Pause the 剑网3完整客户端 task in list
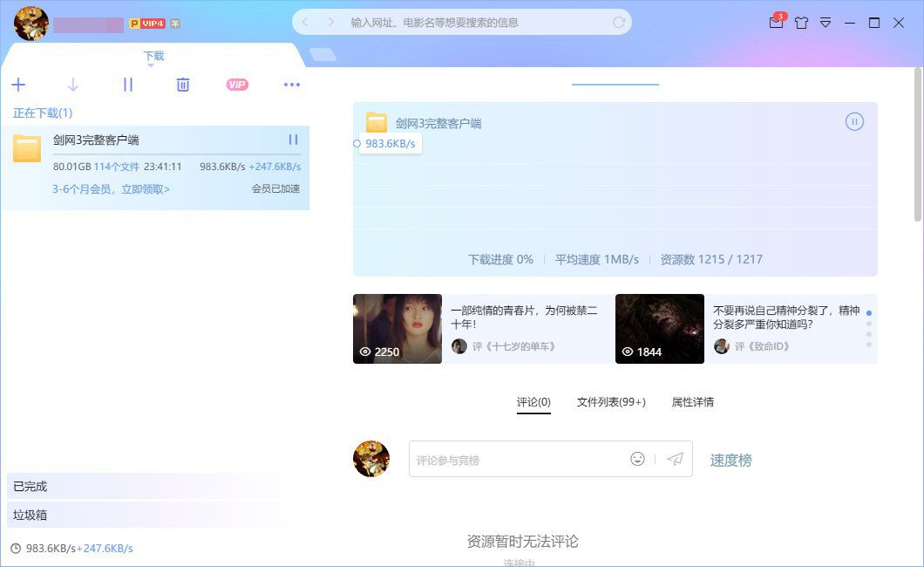 click(293, 140)
